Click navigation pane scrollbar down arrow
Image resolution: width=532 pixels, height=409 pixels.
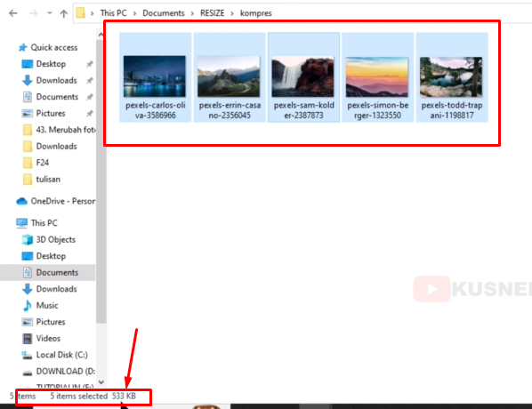101,382
